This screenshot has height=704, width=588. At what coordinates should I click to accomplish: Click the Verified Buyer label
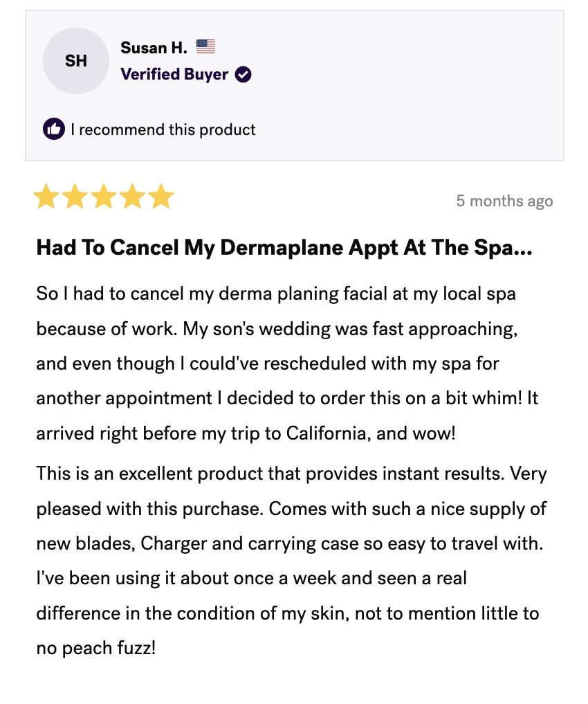(x=174, y=75)
